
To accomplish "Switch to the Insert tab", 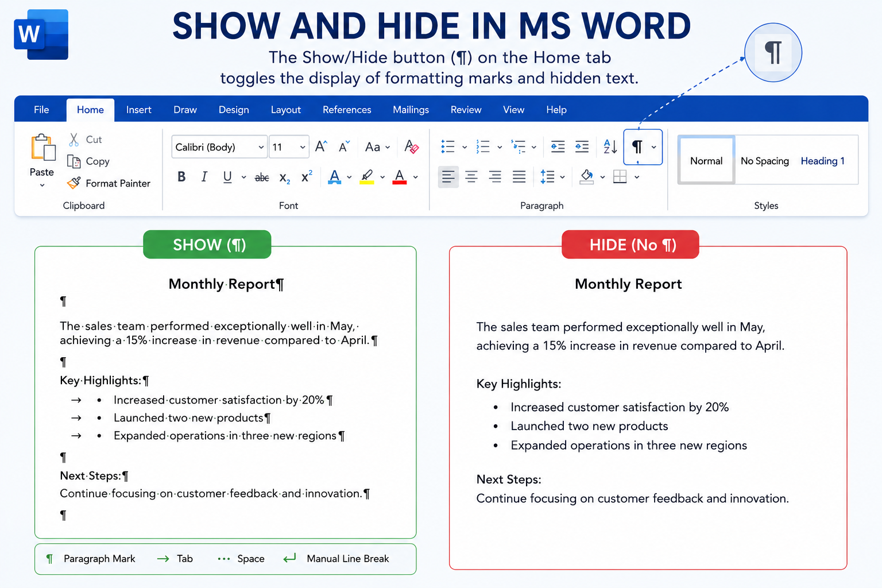I will pos(139,110).
